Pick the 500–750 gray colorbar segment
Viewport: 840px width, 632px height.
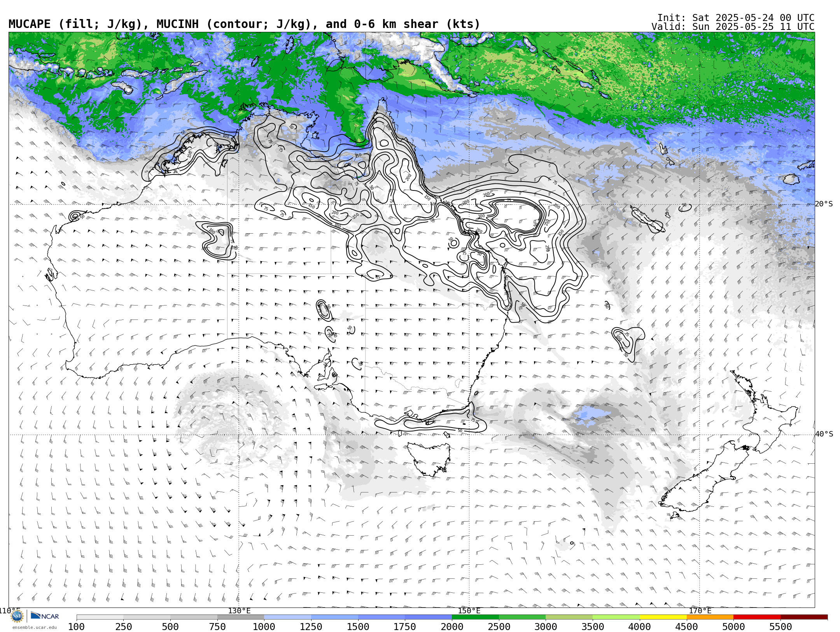pos(194,617)
